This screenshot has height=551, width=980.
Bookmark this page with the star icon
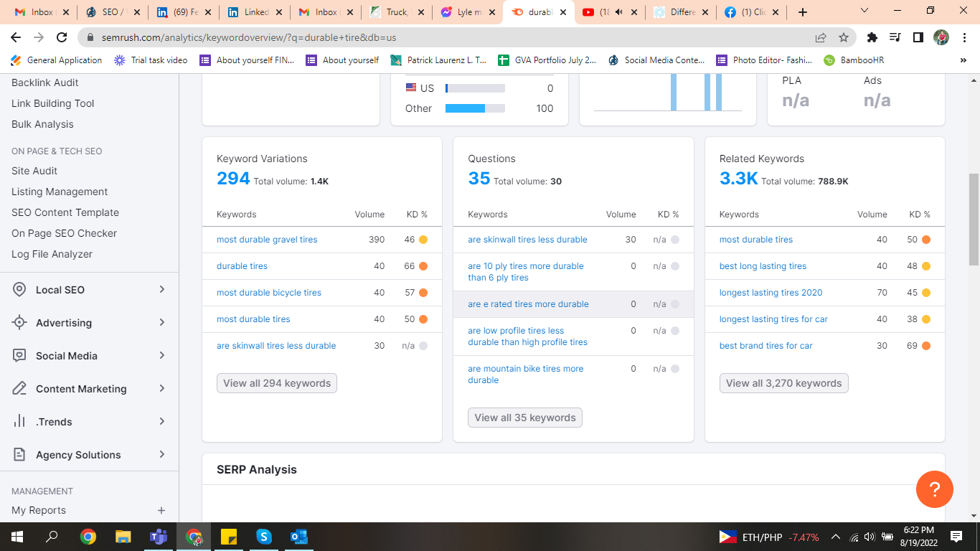click(x=844, y=37)
